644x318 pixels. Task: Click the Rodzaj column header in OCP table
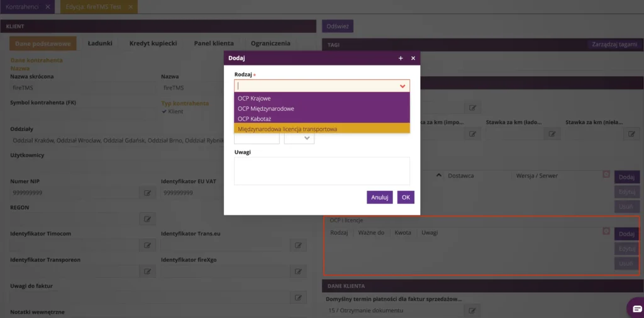tap(339, 232)
